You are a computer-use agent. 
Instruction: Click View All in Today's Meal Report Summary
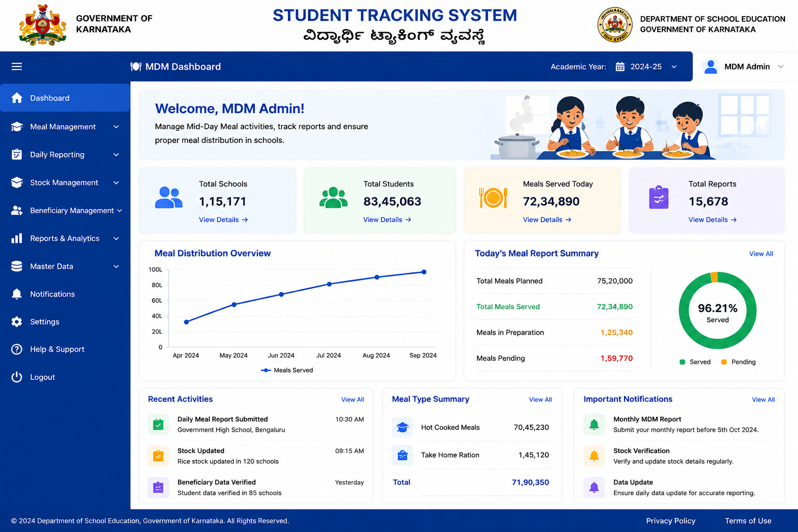pyautogui.click(x=761, y=254)
